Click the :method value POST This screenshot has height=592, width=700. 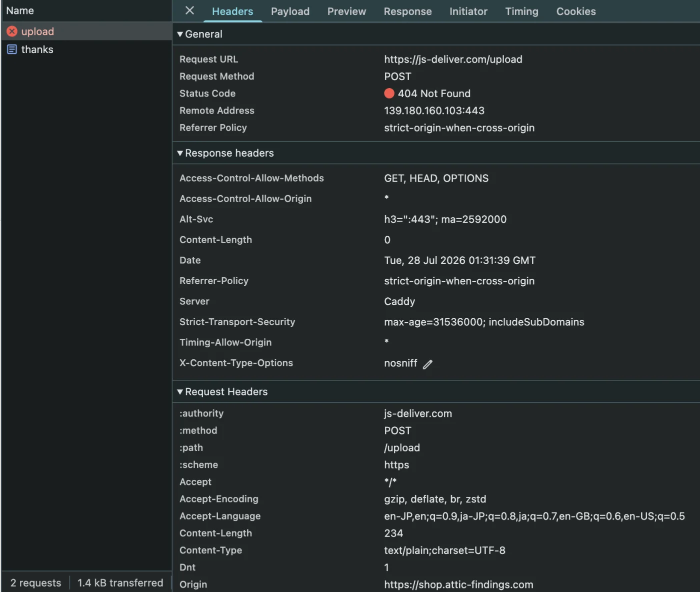coord(397,431)
